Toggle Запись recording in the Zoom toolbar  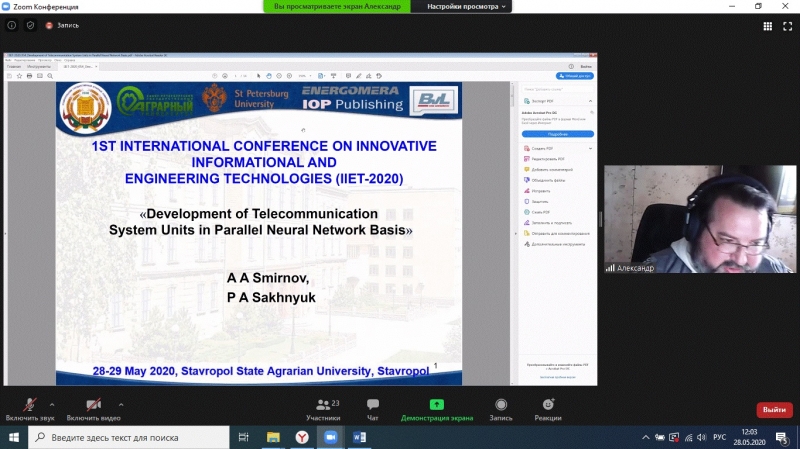coord(501,410)
